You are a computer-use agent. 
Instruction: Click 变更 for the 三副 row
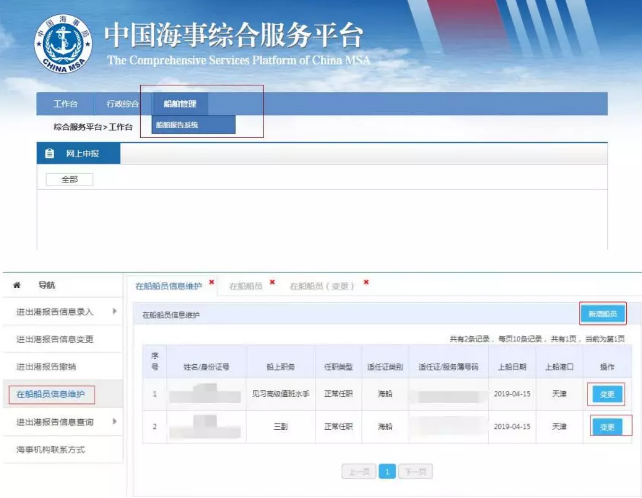click(x=607, y=427)
